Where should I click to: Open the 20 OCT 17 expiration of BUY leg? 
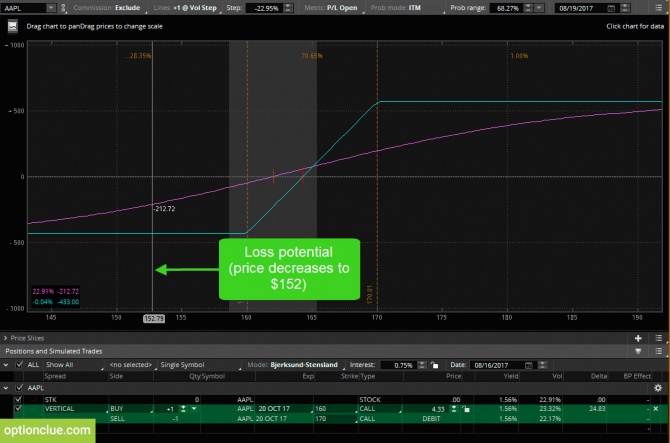coord(284,409)
